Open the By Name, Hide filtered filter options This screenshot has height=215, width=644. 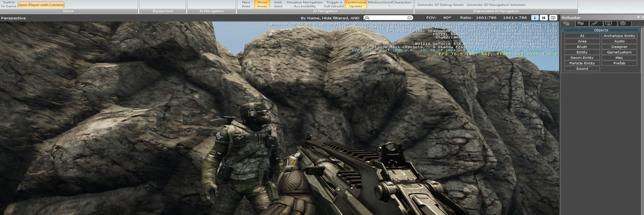tap(330, 18)
